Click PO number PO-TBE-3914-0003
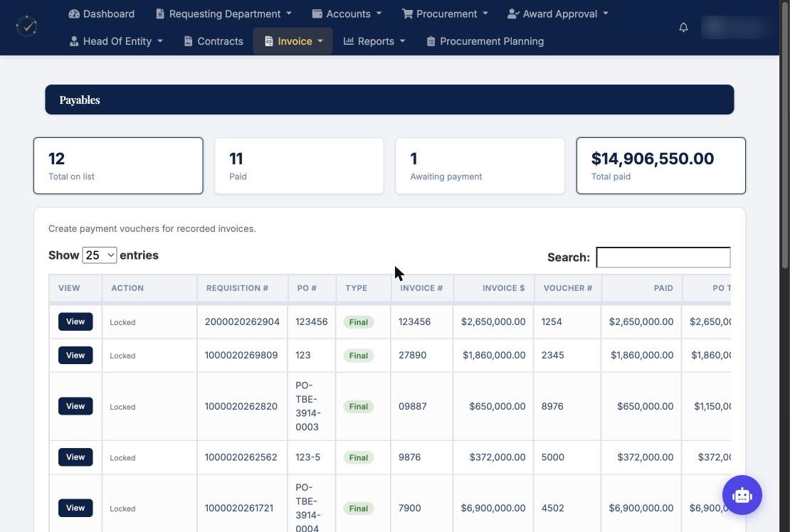The height and width of the screenshot is (532, 790). coord(308,406)
